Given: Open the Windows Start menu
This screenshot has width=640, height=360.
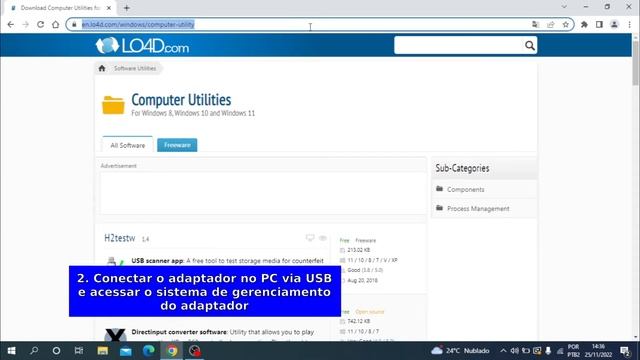Looking at the screenshot, I should pyautogui.click(x=11, y=351).
